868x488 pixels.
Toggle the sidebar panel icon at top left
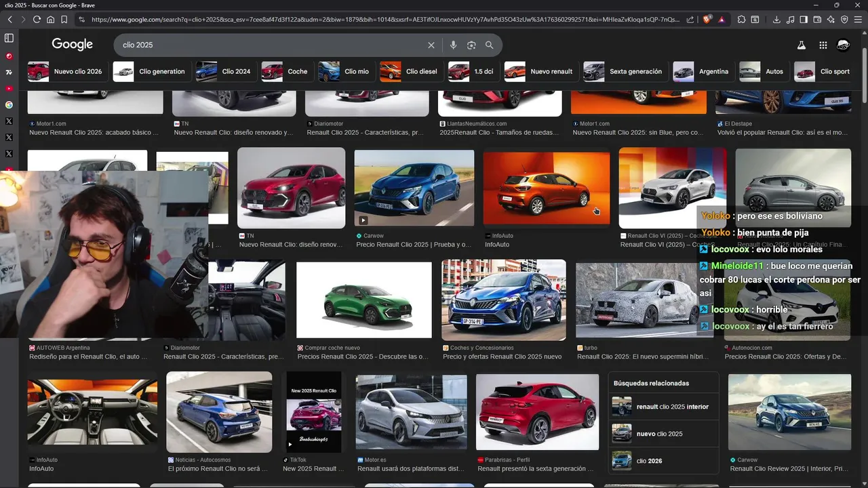point(9,38)
